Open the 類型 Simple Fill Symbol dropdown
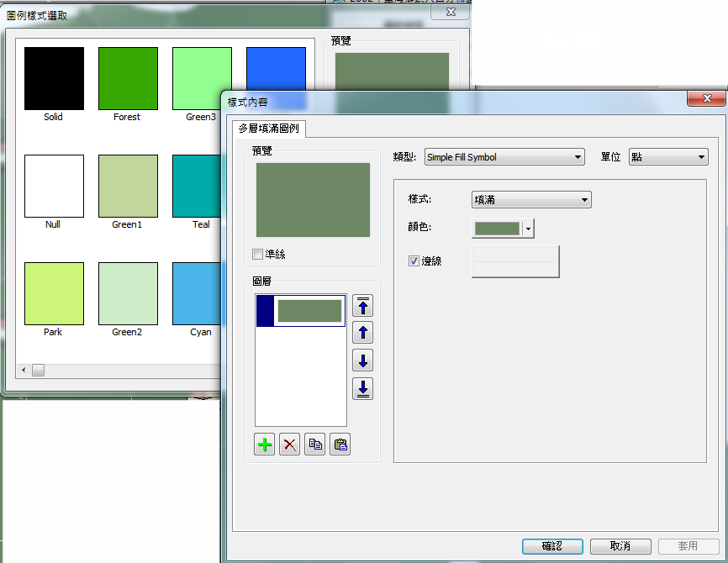 point(504,157)
